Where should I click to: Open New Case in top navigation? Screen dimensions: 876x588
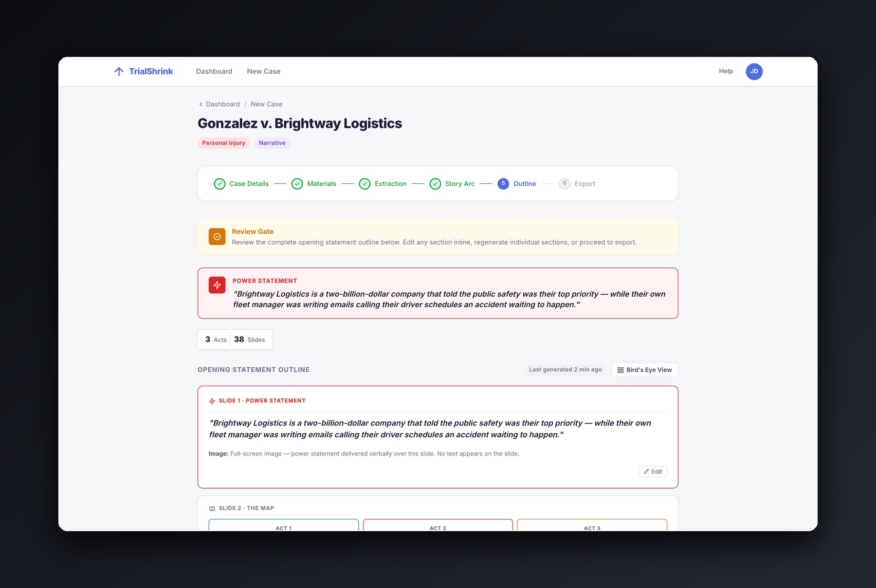[264, 71]
